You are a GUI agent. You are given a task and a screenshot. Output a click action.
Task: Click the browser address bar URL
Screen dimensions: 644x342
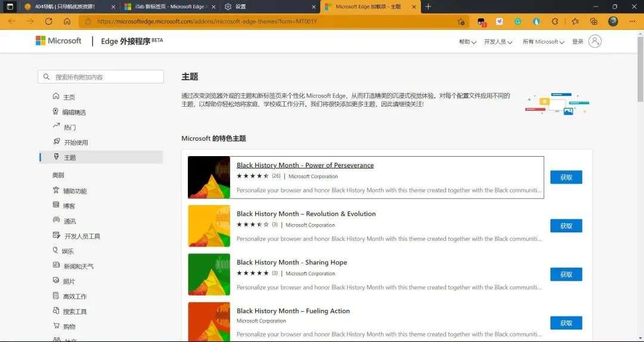click(x=207, y=21)
